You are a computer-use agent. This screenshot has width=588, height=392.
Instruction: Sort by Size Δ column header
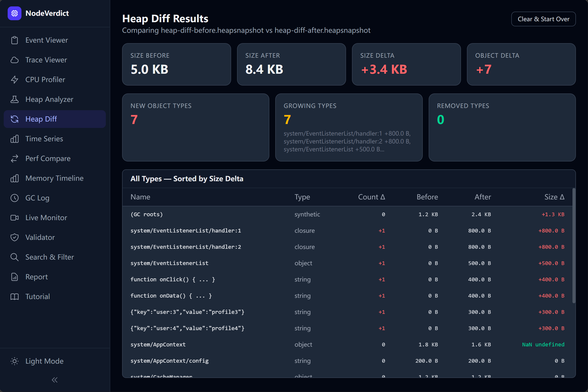554,197
